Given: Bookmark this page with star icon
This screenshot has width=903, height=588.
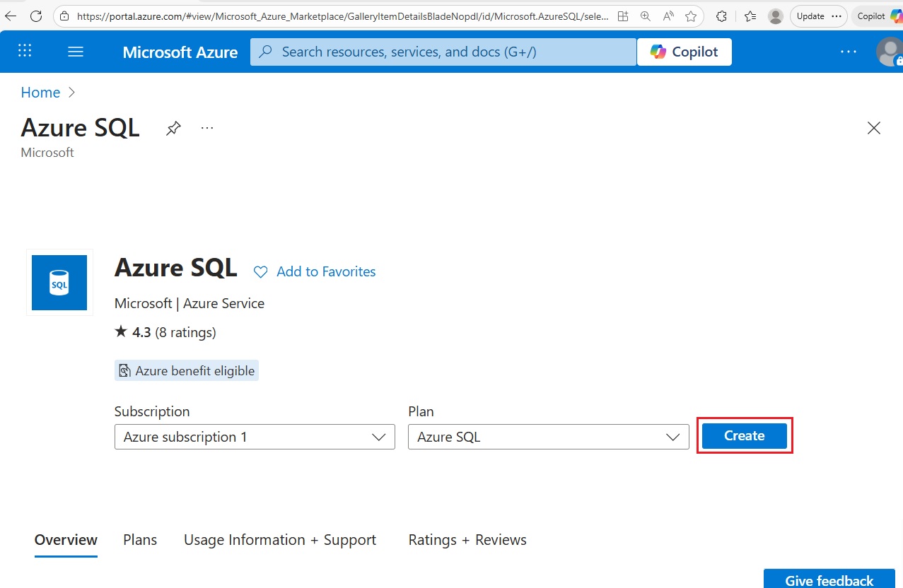Looking at the screenshot, I should point(691,16).
